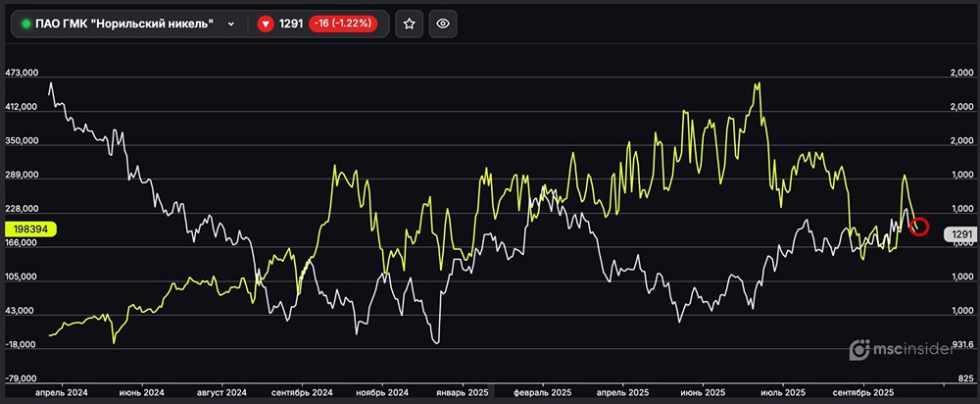
Task: Click the 228,000 left axis label
Action: coord(22,209)
